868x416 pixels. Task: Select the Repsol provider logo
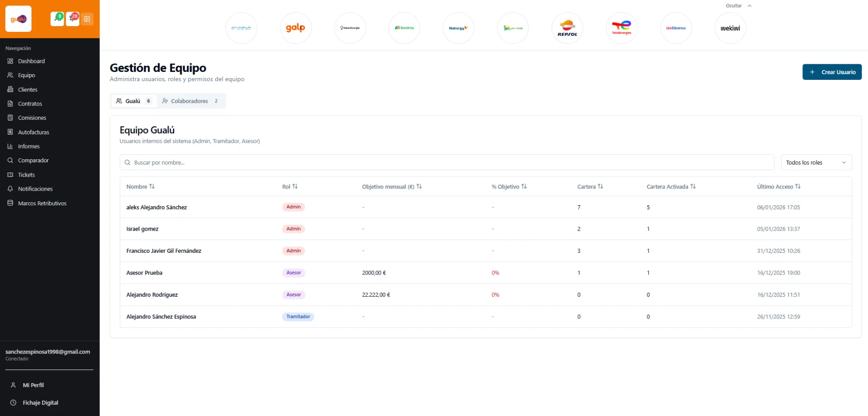point(567,28)
